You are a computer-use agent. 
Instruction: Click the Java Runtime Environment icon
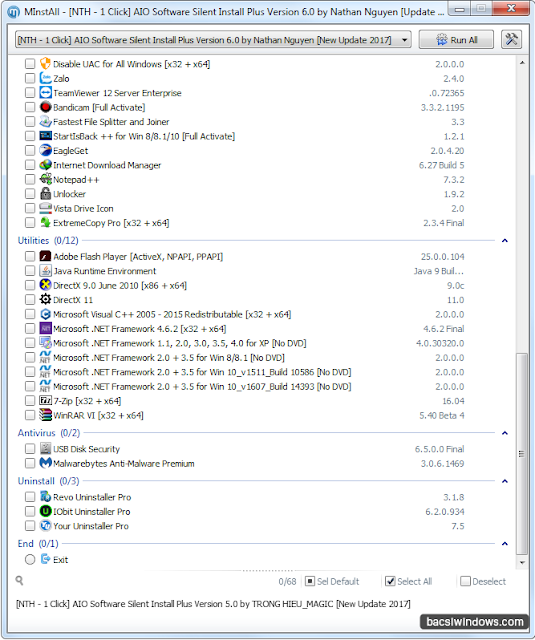tap(45, 271)
